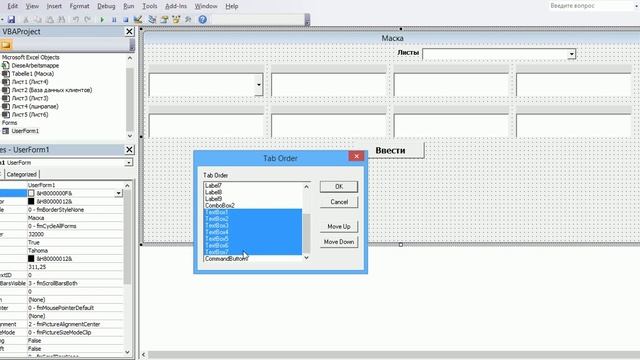Open Properties Window from toolbar icon
This screenshot has height=360, width=640.
[x=164, y=19]
